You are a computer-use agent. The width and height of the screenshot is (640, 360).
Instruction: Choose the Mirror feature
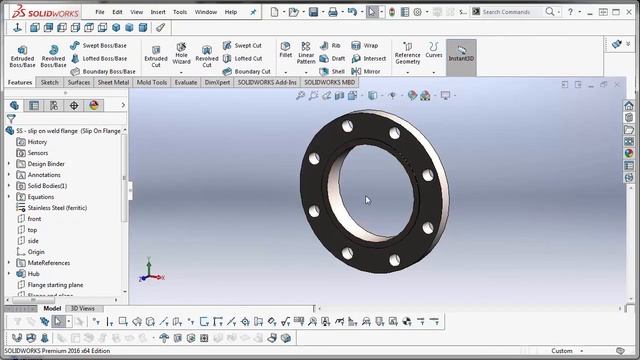tap(366, 71)
